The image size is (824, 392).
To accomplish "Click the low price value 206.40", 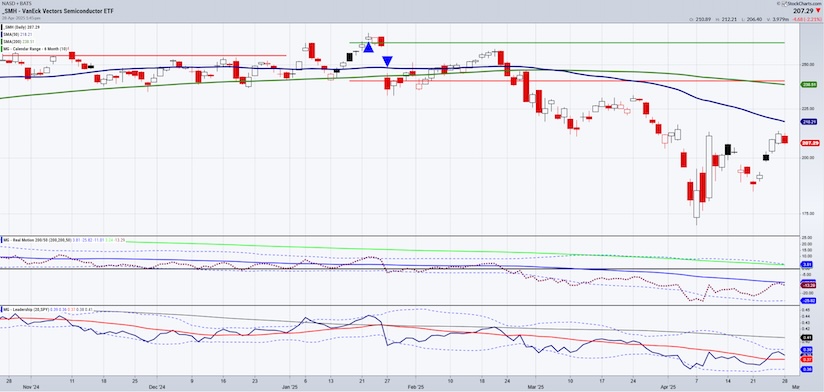I will pyautogui.click(x=754, y=19).
